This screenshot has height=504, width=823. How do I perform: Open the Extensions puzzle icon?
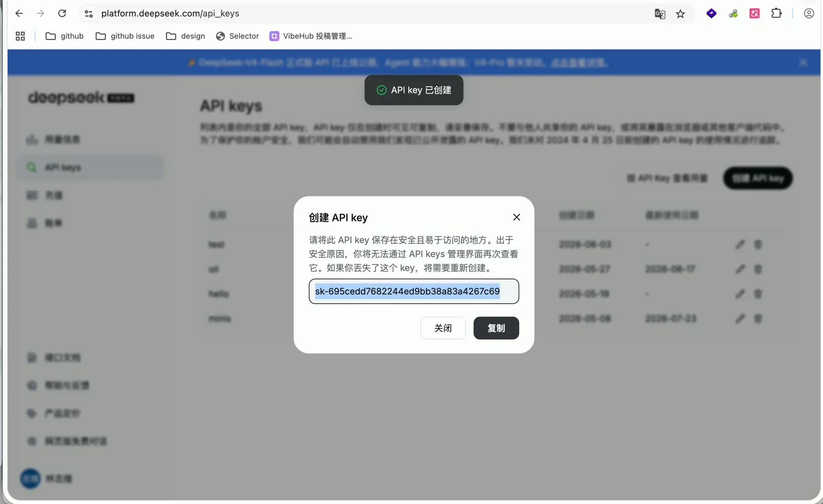coord(777,13)
